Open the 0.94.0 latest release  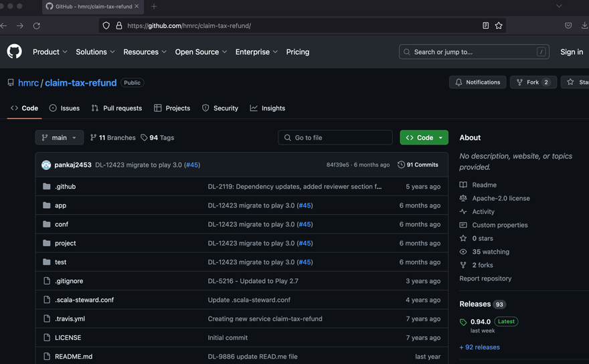tap(481, 322)
